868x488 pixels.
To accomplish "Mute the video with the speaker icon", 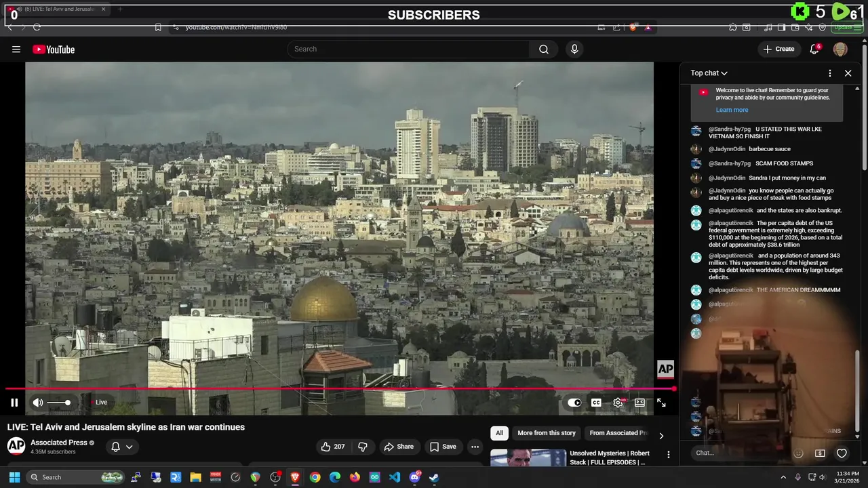I will click(x=38, y=403).
